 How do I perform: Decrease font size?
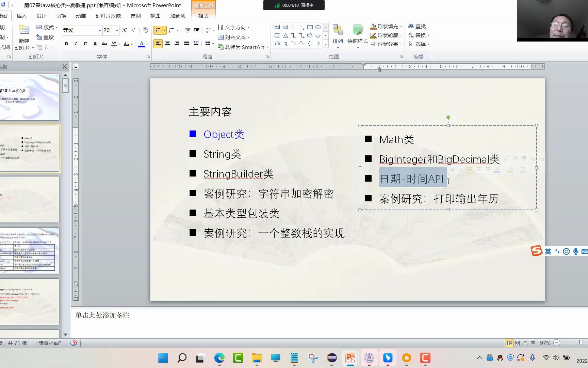133,30
